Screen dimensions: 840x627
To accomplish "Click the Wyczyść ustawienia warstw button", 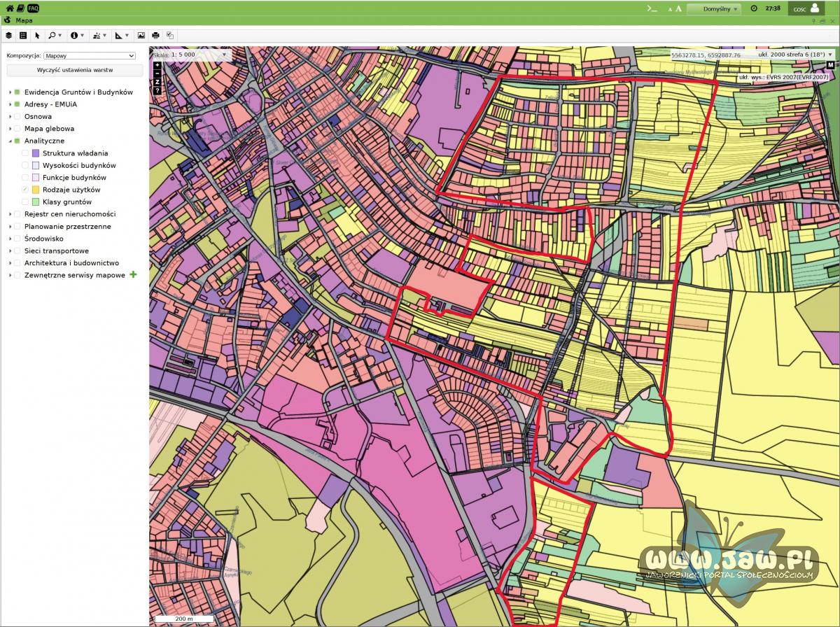I will click(75, 71).
